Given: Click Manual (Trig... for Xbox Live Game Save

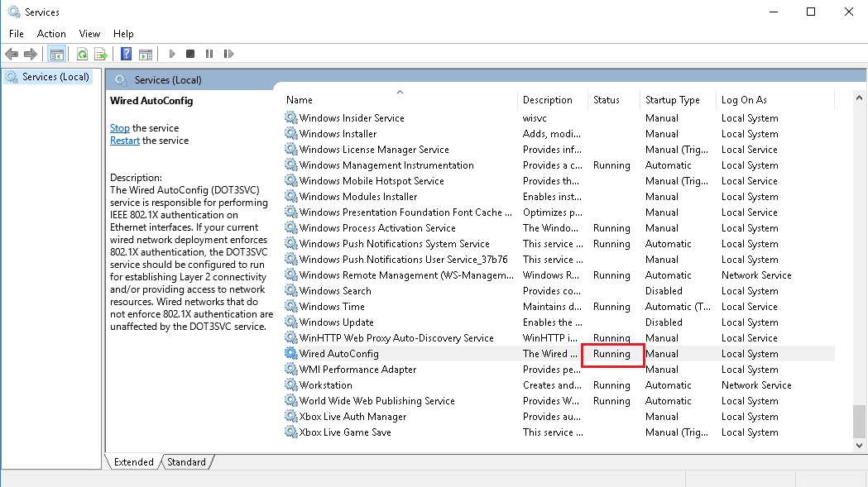Looking at the screenshot, I should pyautogui.click(x=677, y=432).
